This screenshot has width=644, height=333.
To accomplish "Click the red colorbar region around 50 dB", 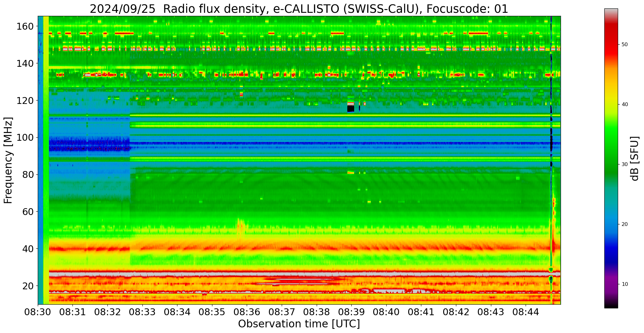I will [611, 45].
